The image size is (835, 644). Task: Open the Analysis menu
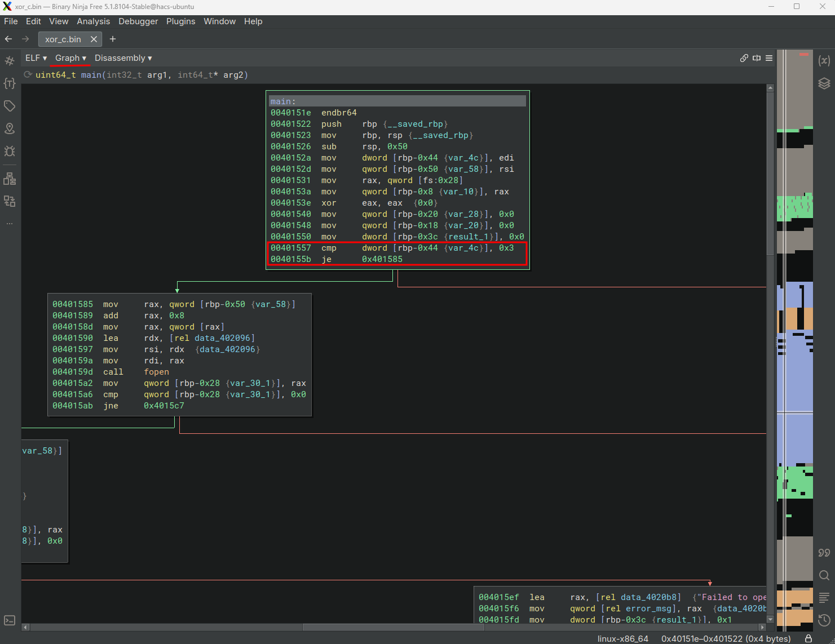point(93,21)
